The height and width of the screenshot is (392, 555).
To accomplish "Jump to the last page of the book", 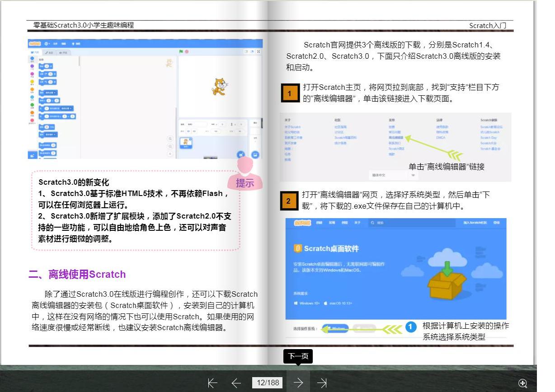I will 322,383.
